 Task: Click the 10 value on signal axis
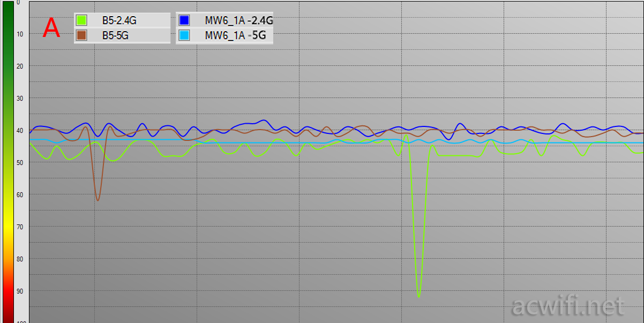pyautogui.click(x=20, y=34)
